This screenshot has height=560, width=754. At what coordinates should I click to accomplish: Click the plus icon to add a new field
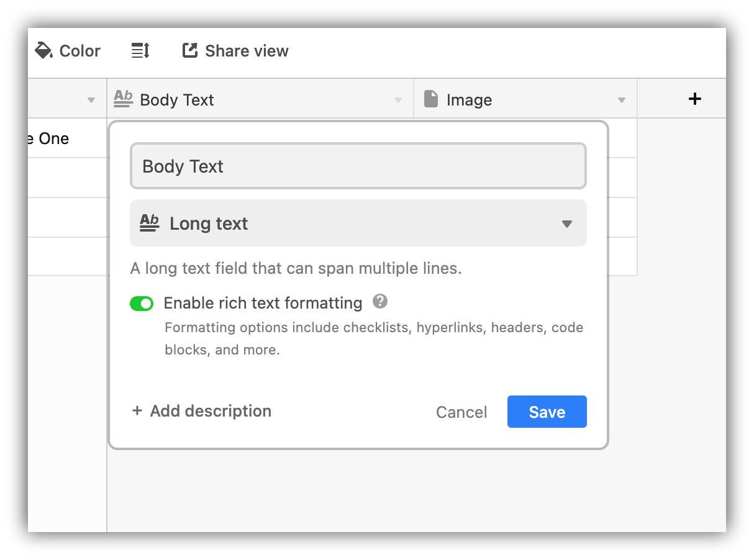(x=694, y=98)
